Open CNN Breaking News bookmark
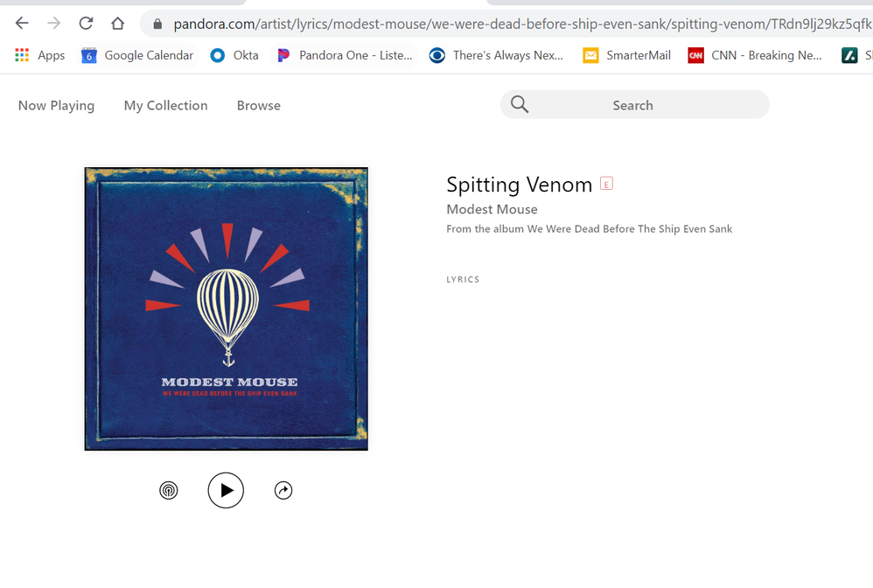 click(755, 55)
